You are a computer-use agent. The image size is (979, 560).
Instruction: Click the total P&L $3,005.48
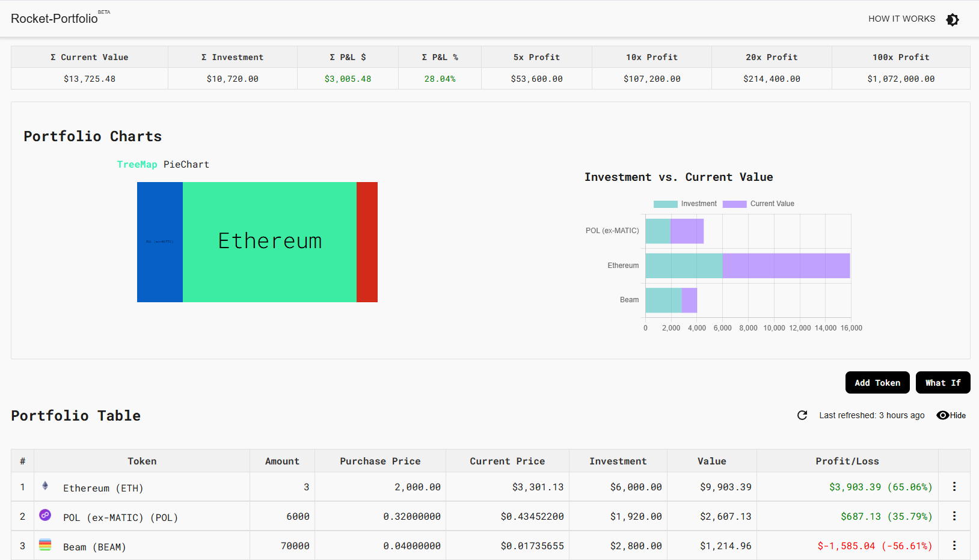click(x=348, y=79)
